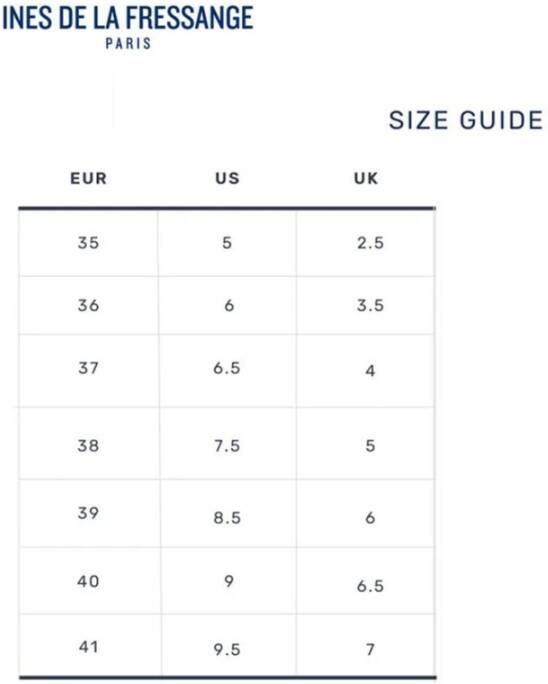The image size is (548, 684).
Task: Select the UK column header
Action: [x=366, y=178]
